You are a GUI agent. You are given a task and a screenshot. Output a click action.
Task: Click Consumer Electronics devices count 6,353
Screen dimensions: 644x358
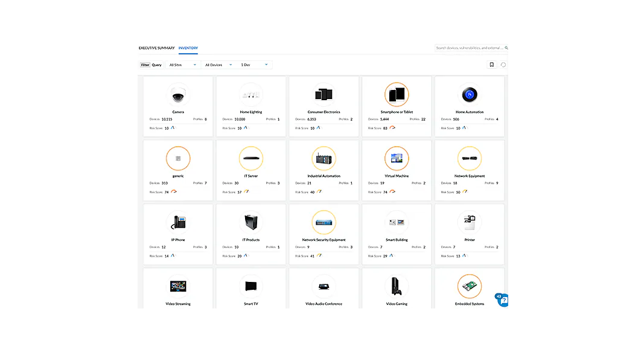coord(311,119)
